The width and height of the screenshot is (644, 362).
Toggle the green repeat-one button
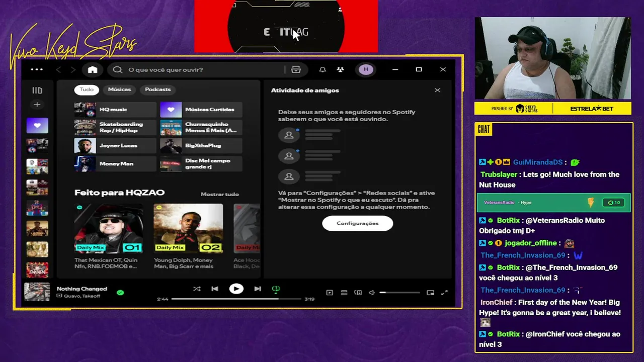(276, 289)
